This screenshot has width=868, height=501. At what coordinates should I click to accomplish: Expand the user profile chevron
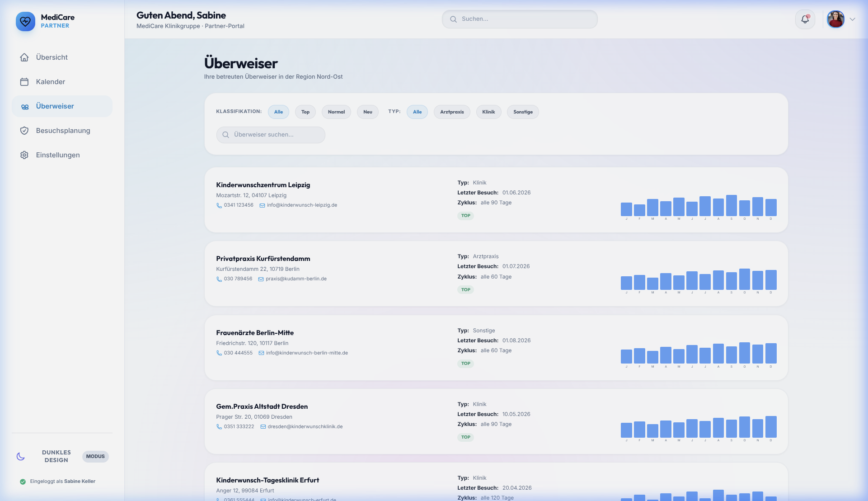tap(852, 19)
